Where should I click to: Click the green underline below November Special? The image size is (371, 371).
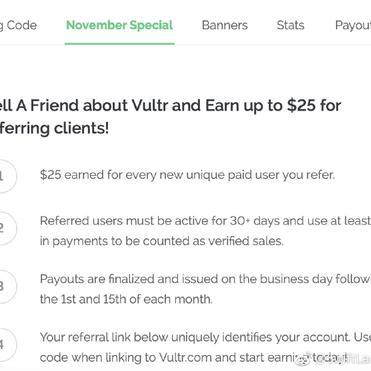point(120,43)
